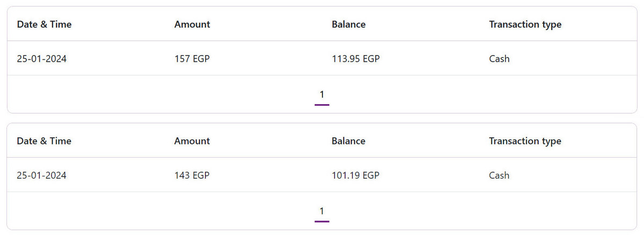Select the 143 EGP amount cell
644x235 pixels.
click(x=192, y=175)
